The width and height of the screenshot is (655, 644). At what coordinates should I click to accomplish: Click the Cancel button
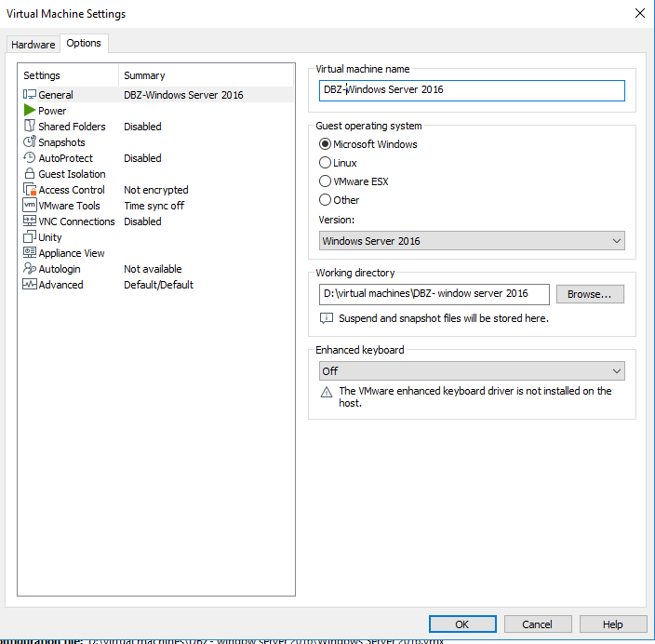[x=538, y=624]
